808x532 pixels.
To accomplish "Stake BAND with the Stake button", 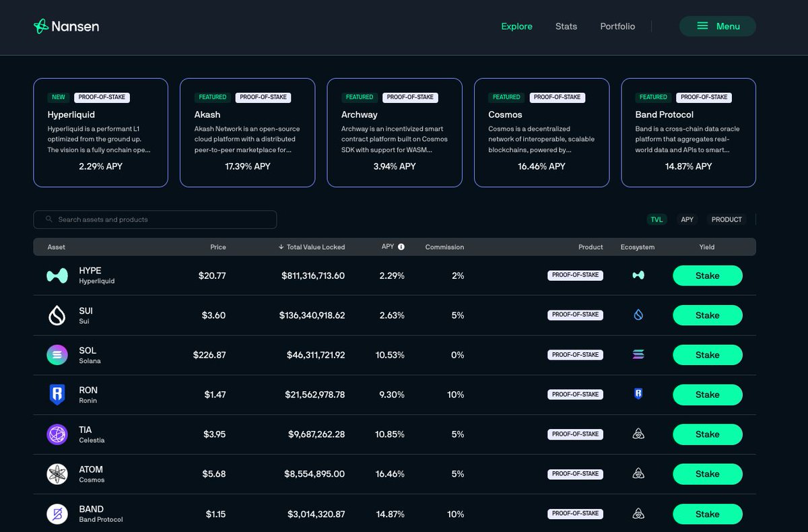I will pos(708,514).
